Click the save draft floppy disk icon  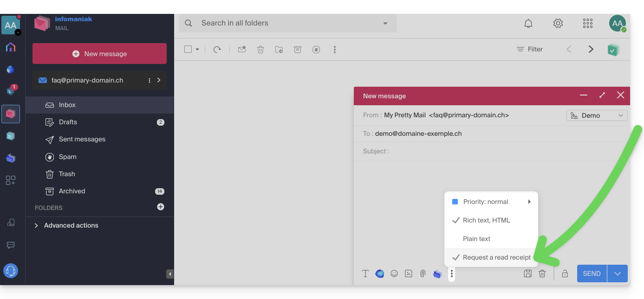click(527, 274)
